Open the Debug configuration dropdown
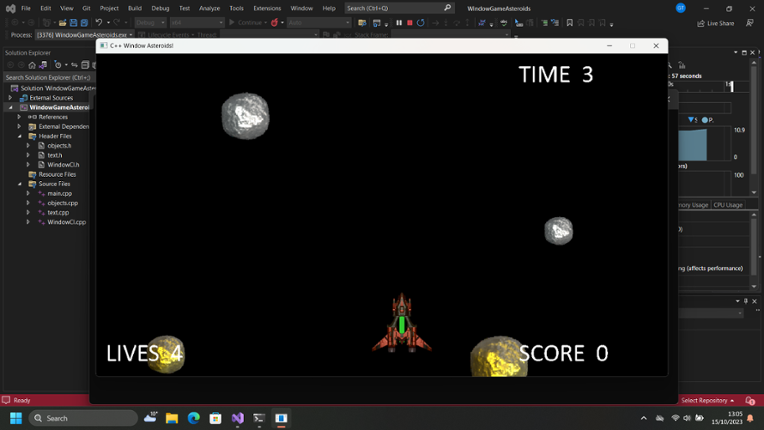 150,22
